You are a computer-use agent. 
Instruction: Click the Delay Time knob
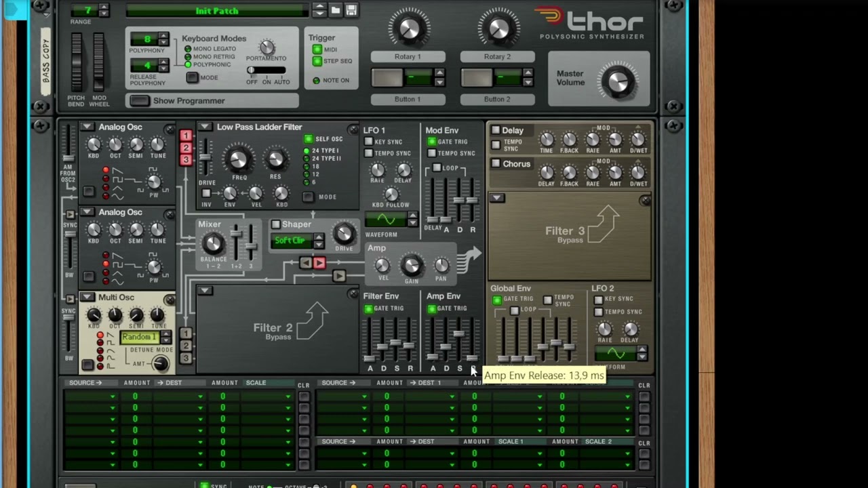(x=547, y=140)
